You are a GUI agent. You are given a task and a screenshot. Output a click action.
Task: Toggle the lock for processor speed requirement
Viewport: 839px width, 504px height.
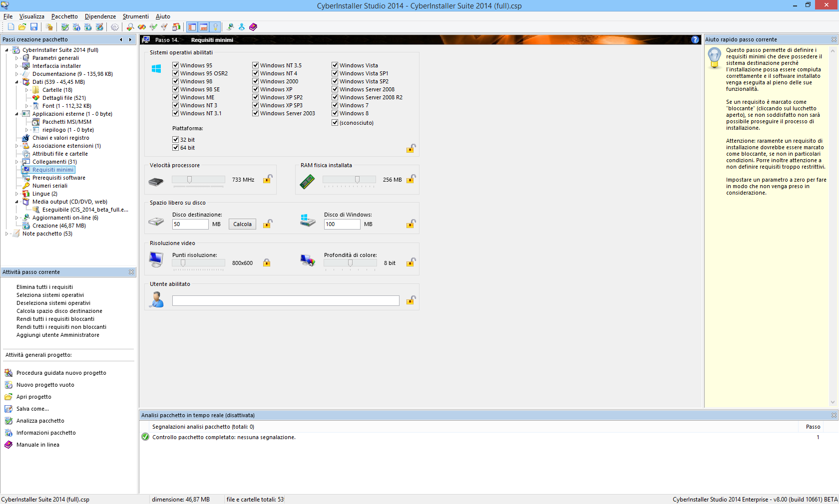coord(268,179)
